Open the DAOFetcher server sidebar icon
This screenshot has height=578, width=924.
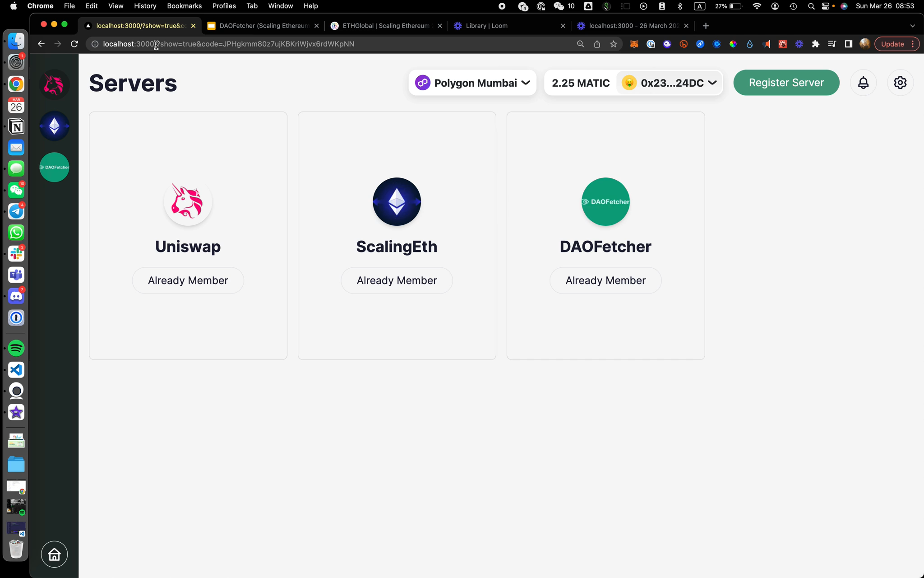[x=54, y=167]
